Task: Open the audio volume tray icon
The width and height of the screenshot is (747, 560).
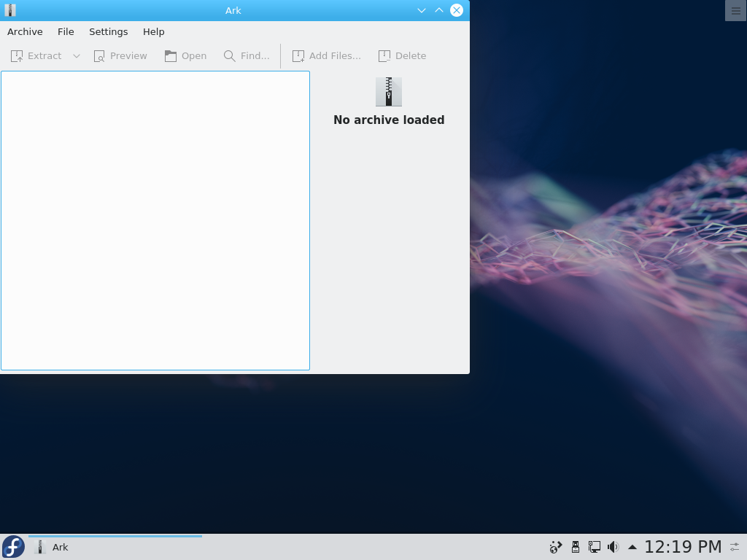Action: click(613, 547)
